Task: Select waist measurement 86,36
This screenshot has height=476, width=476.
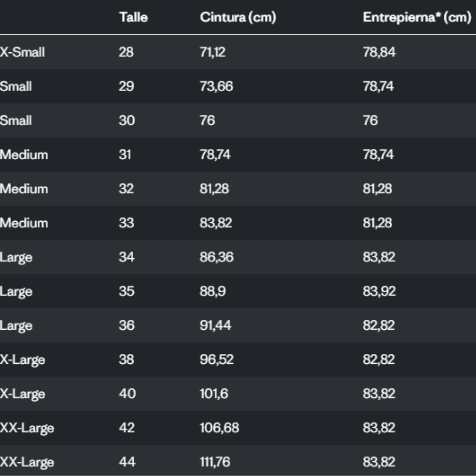Action: coord(217,257)
